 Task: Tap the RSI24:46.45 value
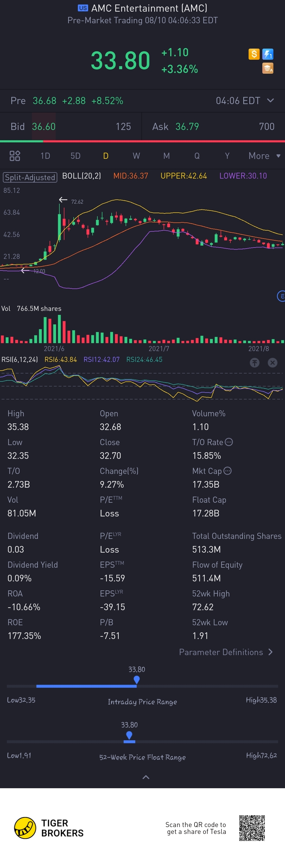coord(144,360)
